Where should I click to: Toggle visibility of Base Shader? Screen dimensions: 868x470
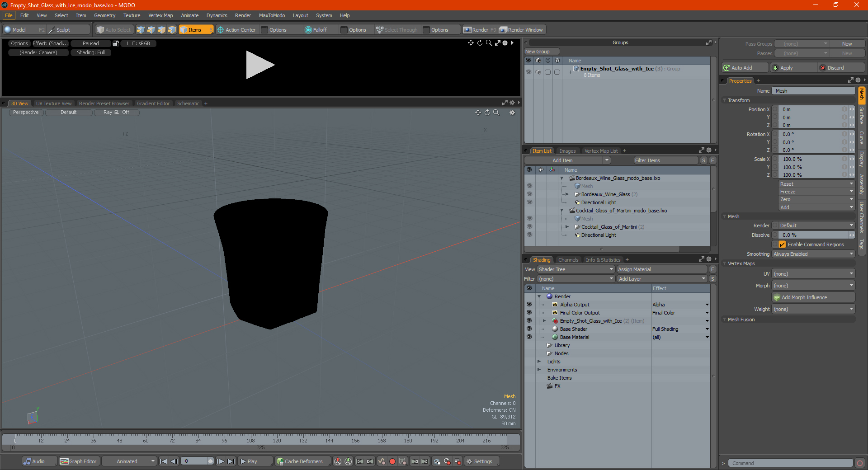point(529,329)
